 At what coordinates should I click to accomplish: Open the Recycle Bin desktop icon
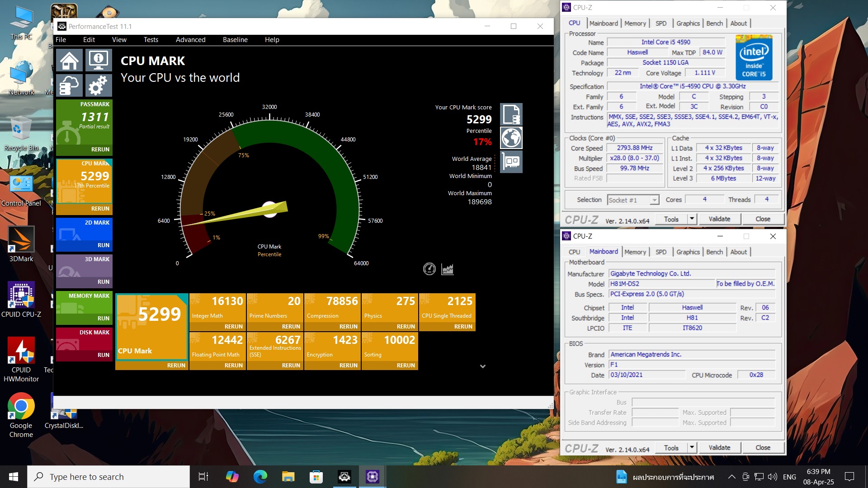[x=21, y=134]
